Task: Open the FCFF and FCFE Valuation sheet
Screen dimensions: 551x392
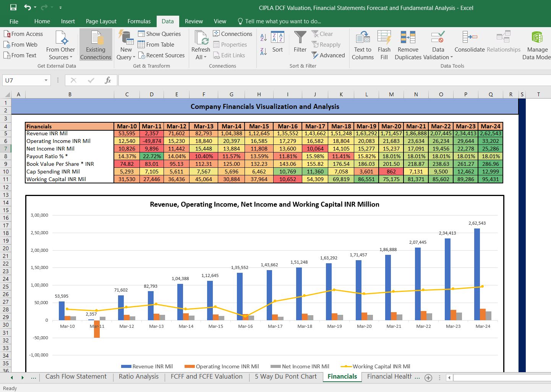Action: (x=207, y=377)
